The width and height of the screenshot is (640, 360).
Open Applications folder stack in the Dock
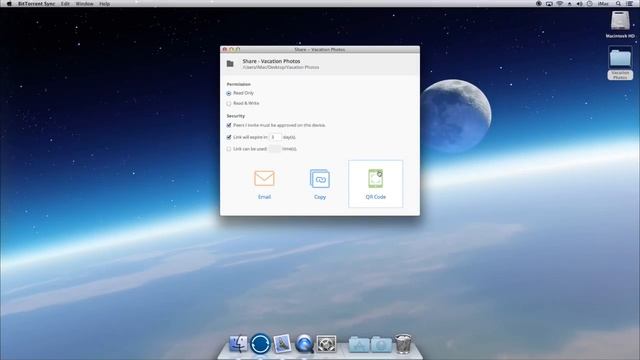pos(359,344)
